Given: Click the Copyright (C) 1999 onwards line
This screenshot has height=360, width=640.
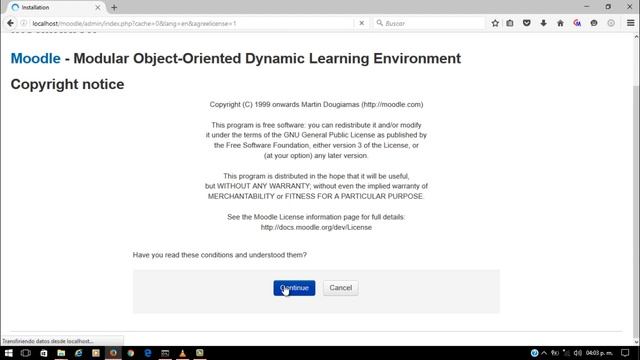Looking at the screenshot, I should [316, 104].
